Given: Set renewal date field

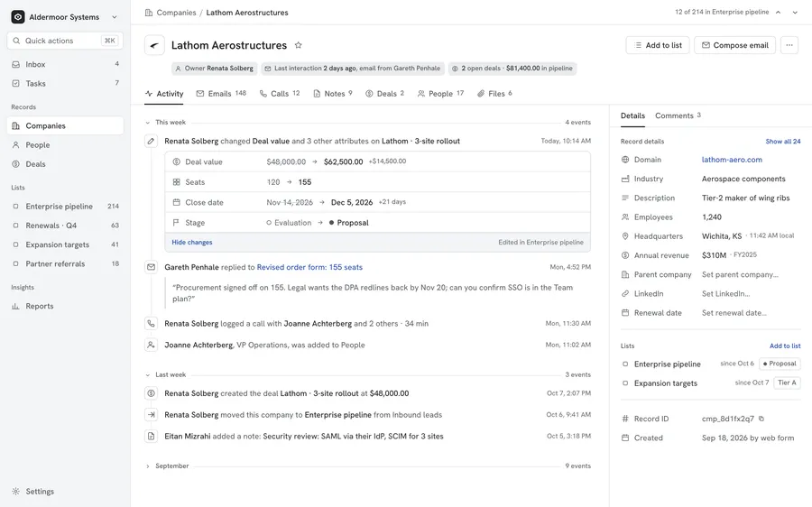Looking at the screenshot, I should (734, 313).
